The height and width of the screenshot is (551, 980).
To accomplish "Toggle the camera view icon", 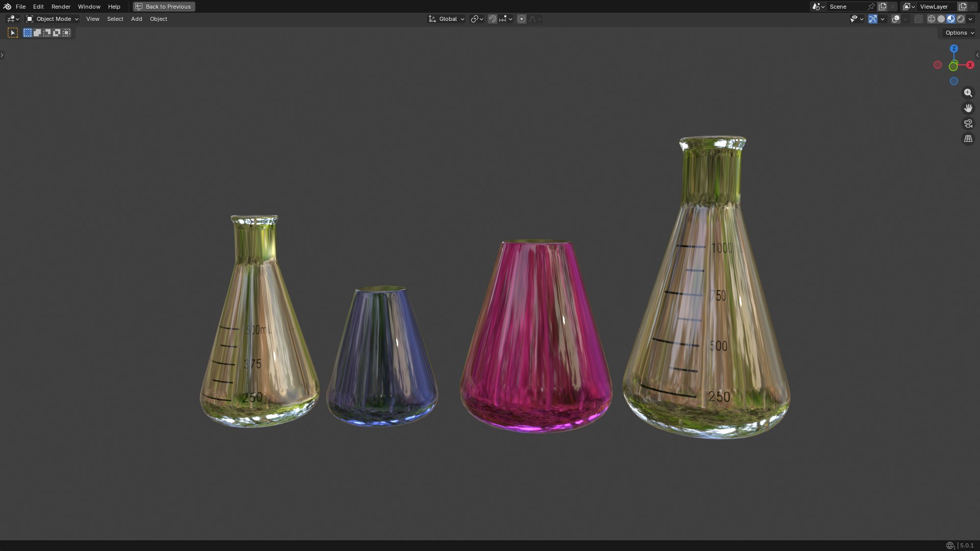I will (x=968, y=123).
